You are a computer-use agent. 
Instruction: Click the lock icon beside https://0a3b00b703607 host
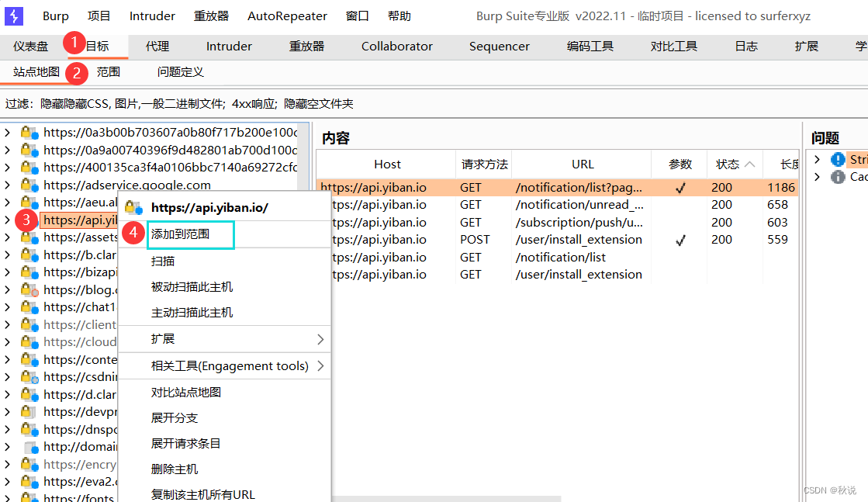pyautogui.click(x=29, y=133)
